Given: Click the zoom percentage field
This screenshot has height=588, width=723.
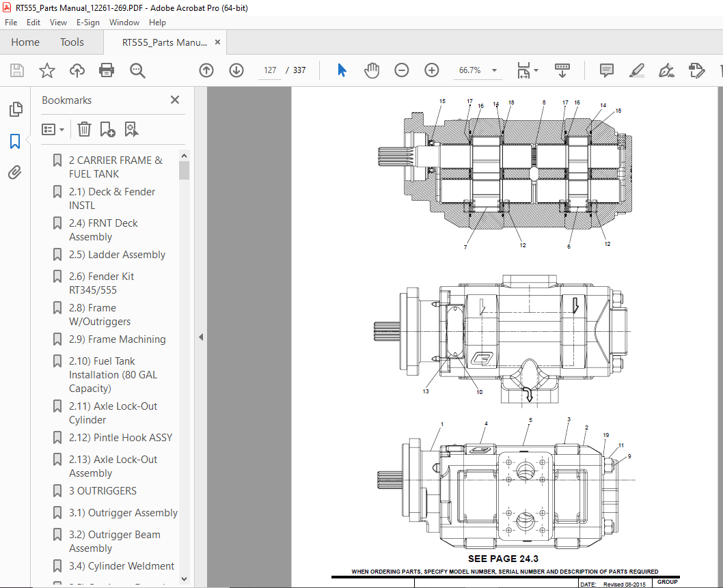Looking at the screenshot, I should tap(470, 70).
